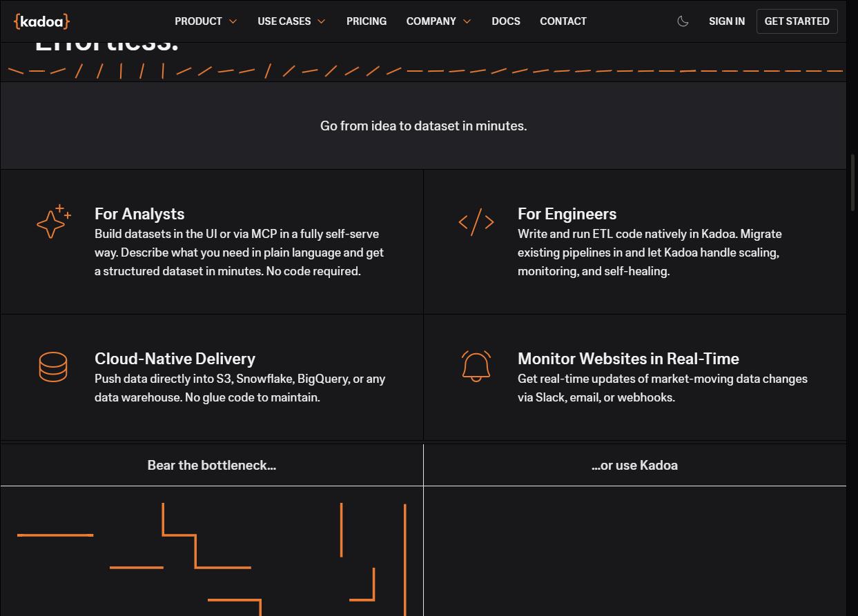This screenshot has width=858, height=616.
Task: Click the Get Started button
Action: [x=797, y=21]
